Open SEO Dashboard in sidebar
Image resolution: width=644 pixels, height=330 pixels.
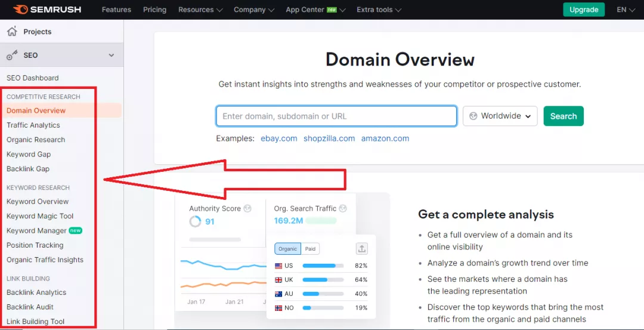[x=32, y=78]
